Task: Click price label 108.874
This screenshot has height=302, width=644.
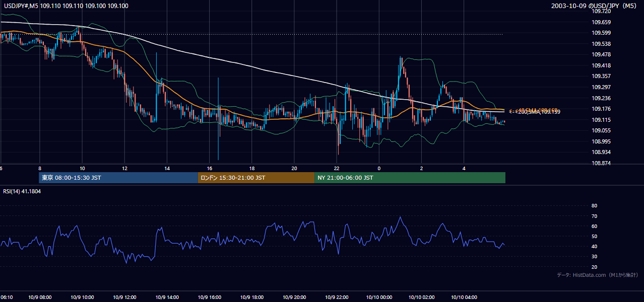Action: pos(601,163)
